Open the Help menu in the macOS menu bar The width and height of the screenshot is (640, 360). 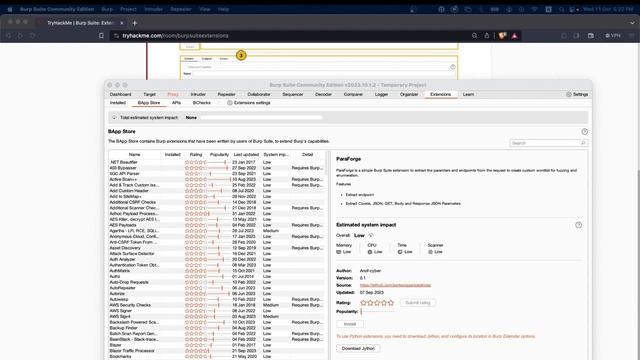pos(223,9)
